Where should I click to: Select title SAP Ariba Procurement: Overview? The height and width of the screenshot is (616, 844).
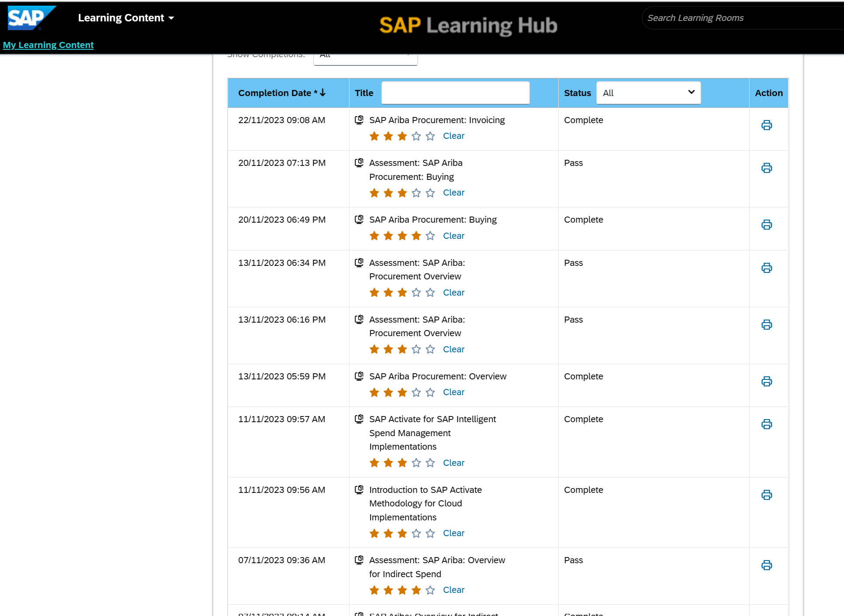pyautogui.click(x=438, y=376)
